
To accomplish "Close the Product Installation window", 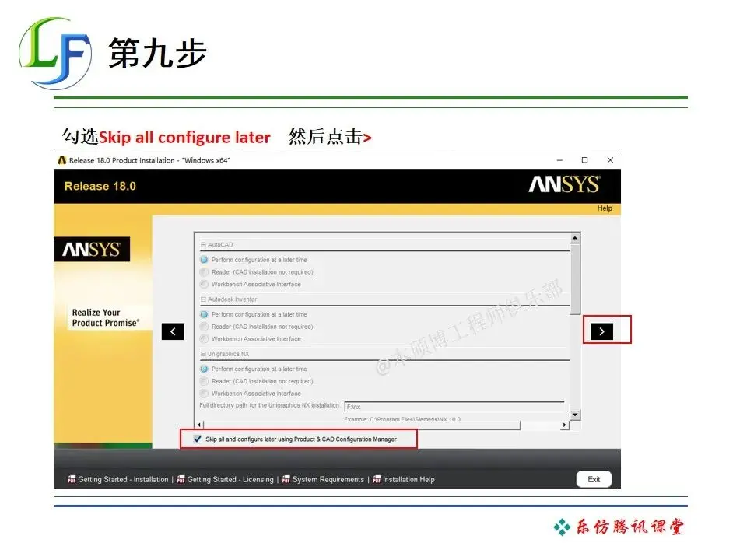I will [x=610, y=160].
